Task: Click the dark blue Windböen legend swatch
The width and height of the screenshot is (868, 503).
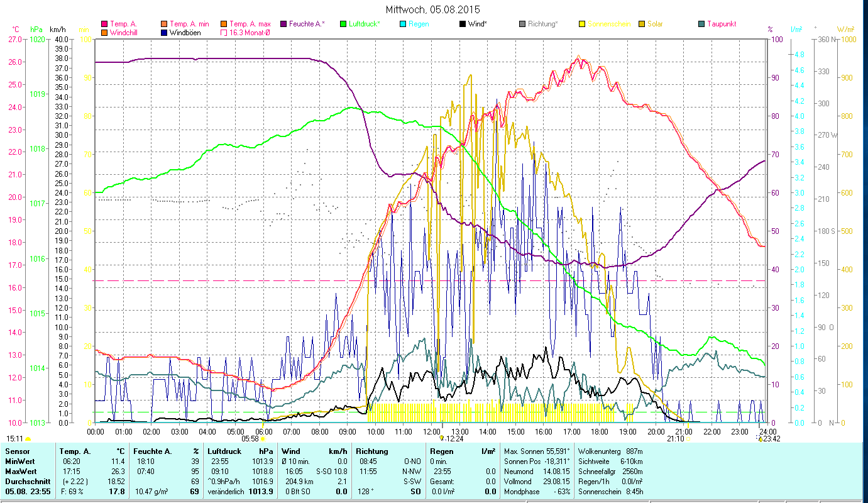Action: coord(163,33)
